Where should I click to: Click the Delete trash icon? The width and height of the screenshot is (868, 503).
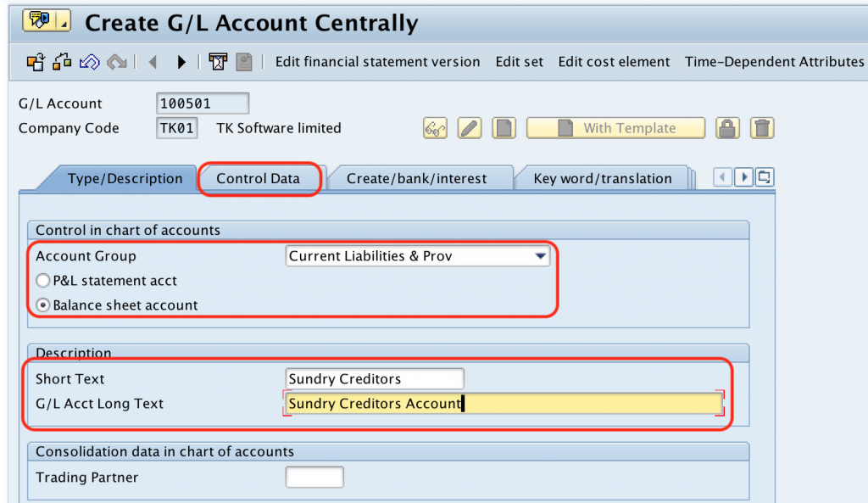pos(761,127)
